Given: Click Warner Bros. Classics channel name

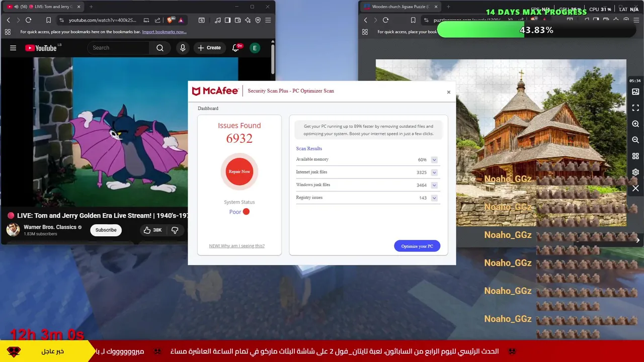Looking at the screenshot, I should pyautogui.click(x=50, y=227).
